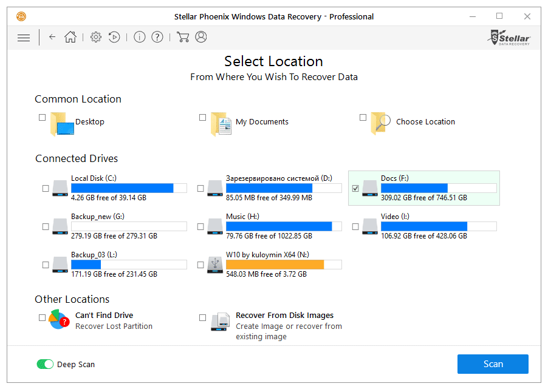The image size is (548, 392).
Task: Open the resume recovery icon
Action: (114, 36)
